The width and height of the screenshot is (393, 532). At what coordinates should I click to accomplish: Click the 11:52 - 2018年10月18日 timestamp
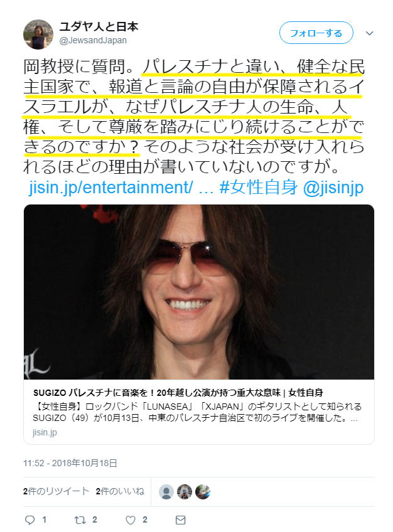tap(70, 463)
